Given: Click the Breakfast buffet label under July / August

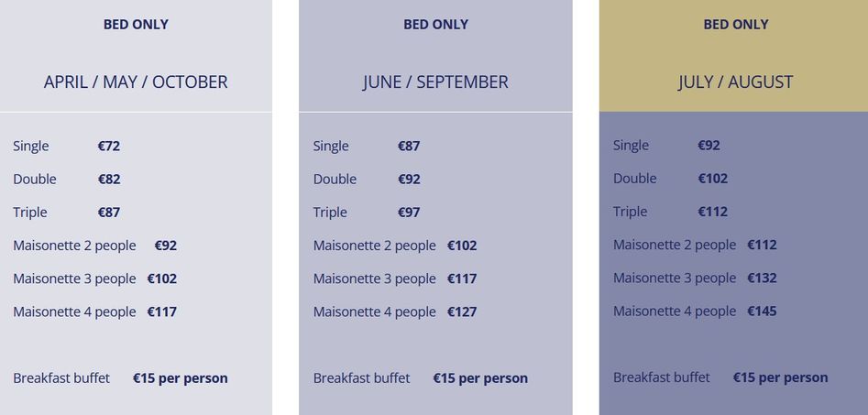Looking at the screenshot, I should click(662, 377).
